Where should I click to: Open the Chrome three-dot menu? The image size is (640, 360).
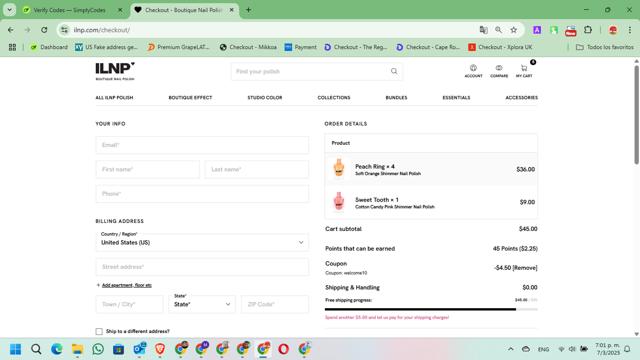630,30
